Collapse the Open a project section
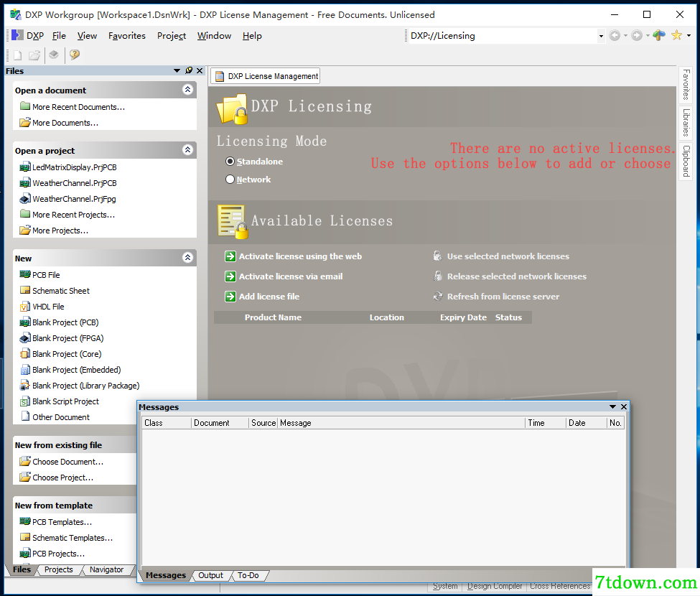 point(188,150)
